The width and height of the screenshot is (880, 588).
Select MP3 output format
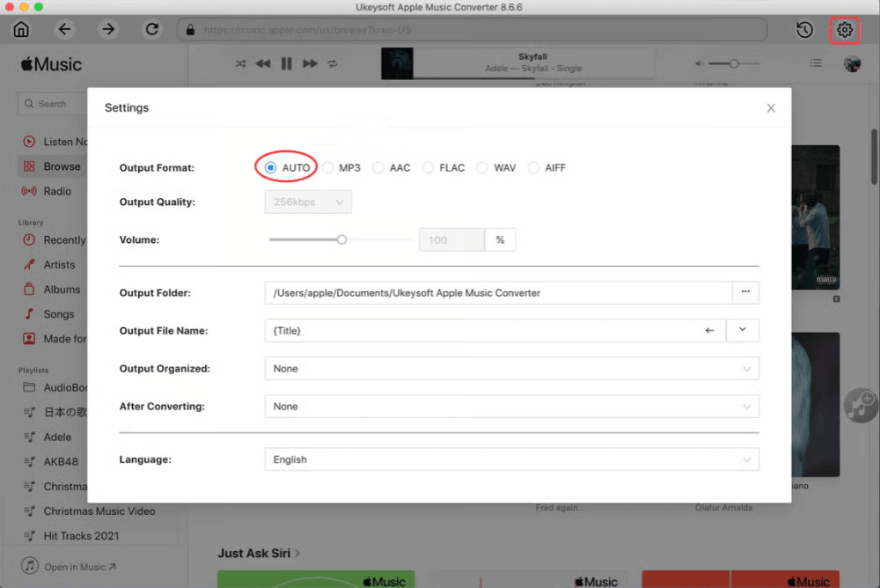327,167
